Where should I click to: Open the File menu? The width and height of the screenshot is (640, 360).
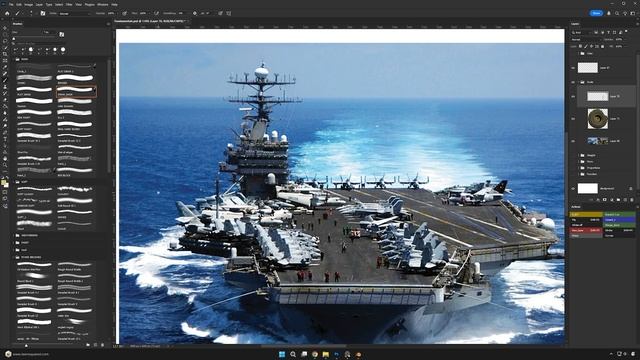(11, 4)
